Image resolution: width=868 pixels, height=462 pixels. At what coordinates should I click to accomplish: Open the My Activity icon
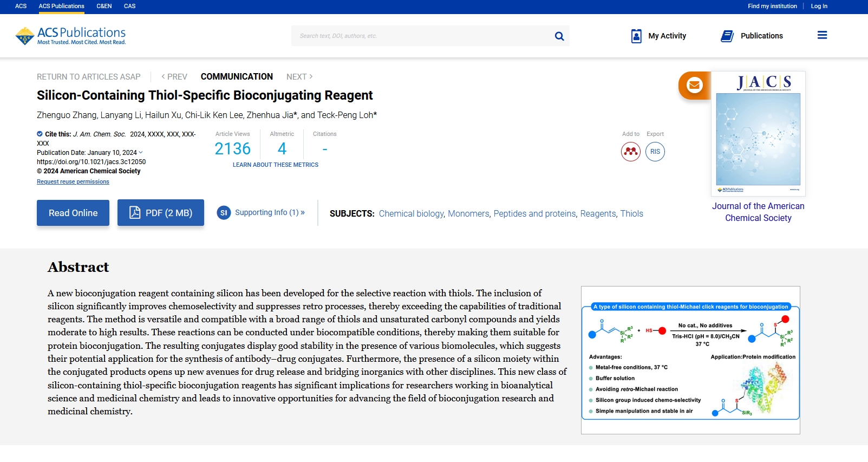point(636,36)
